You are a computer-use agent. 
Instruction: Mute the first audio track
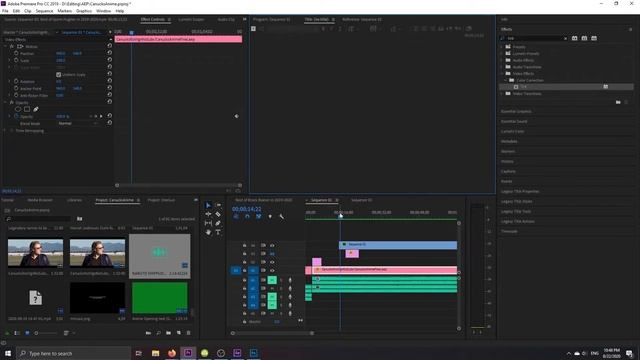272,280
